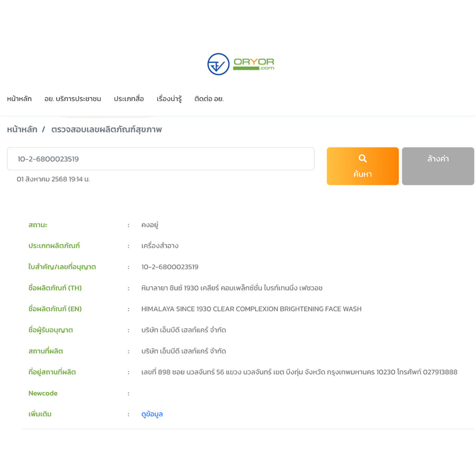Click the ORYOR.com logo text
The height and width of the screenshot is (476, 476).
click(x=254, y=64)
